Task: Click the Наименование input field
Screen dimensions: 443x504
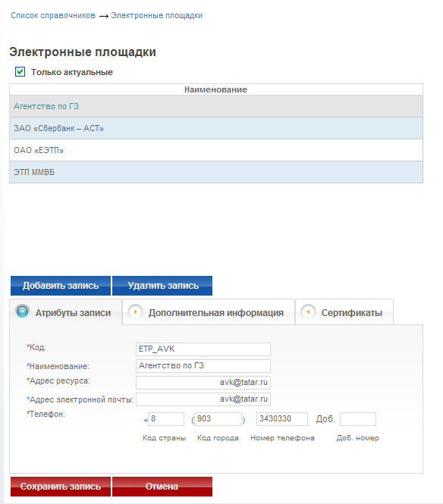Action: pyautogui.click(x=203, y=366)
